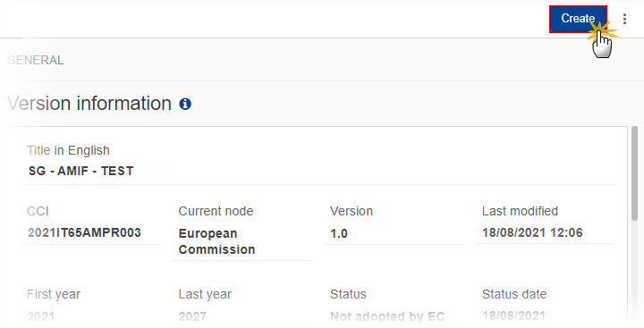
Task: Select the CCI value 2021IT65AMPR003
Action: 84,232
